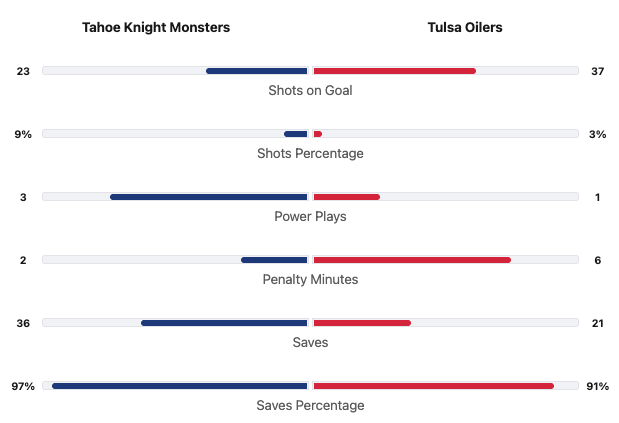Select the Shots on Goal label
Screen dimensions: 619x423
pos(310,90)
